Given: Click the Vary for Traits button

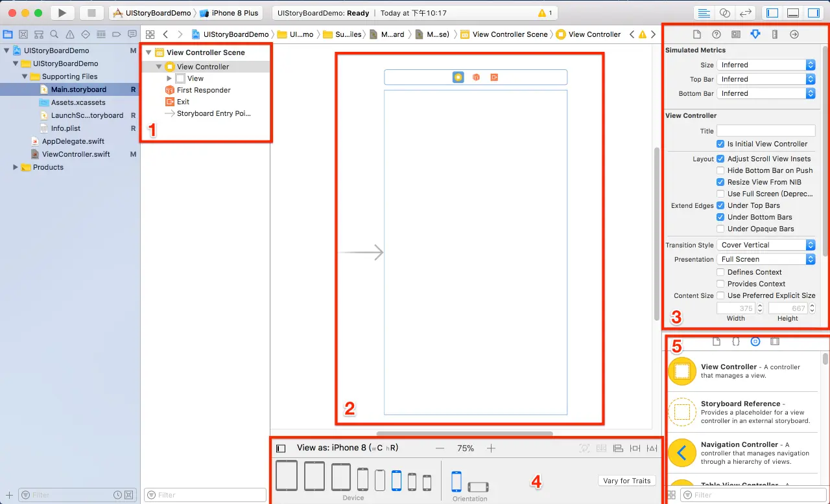Looking at the screenshot, I should (626, 481).
